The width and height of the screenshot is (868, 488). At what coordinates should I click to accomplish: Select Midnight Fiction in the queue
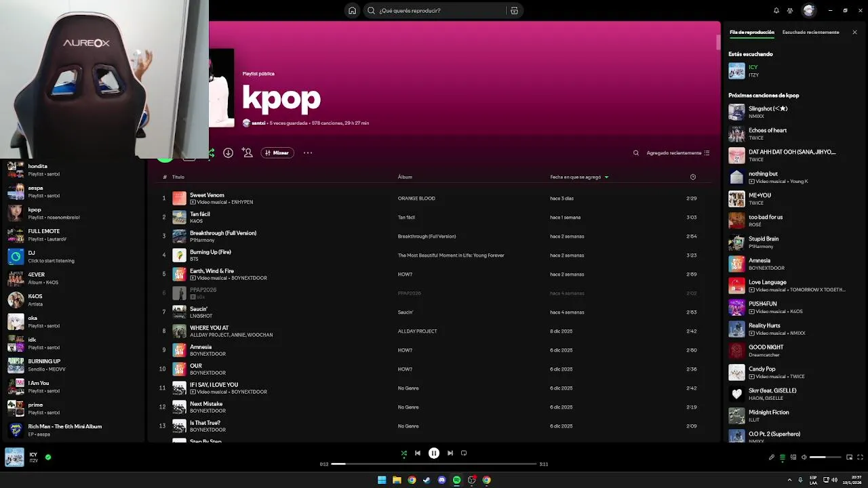click(793, 415)
